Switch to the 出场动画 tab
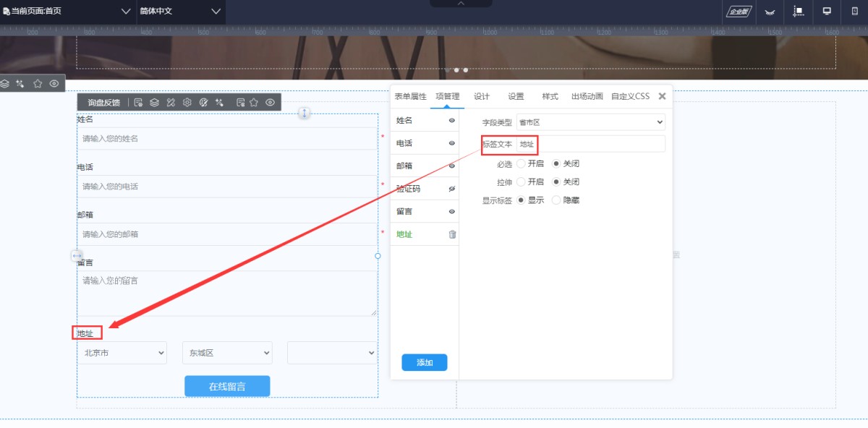 click(587, 96)
